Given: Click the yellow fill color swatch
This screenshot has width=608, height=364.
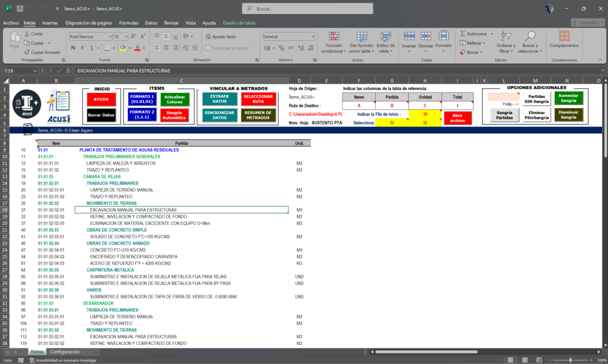Looking at the screenshot, I should click(122, 48).
